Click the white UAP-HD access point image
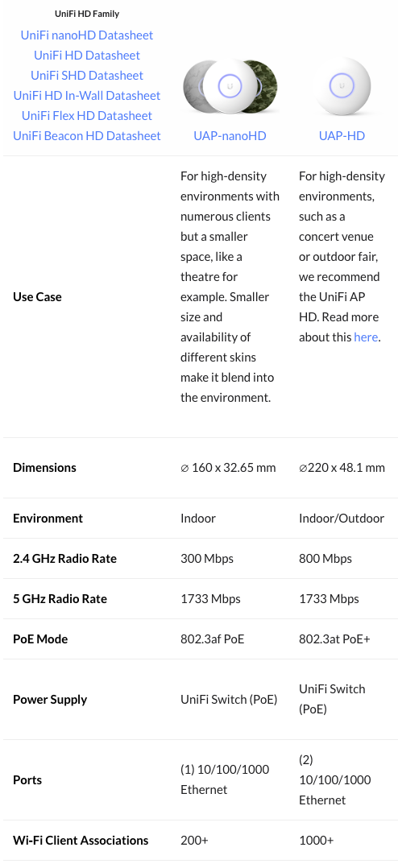This screenshot has height=868, width=398. click(342, 85)
